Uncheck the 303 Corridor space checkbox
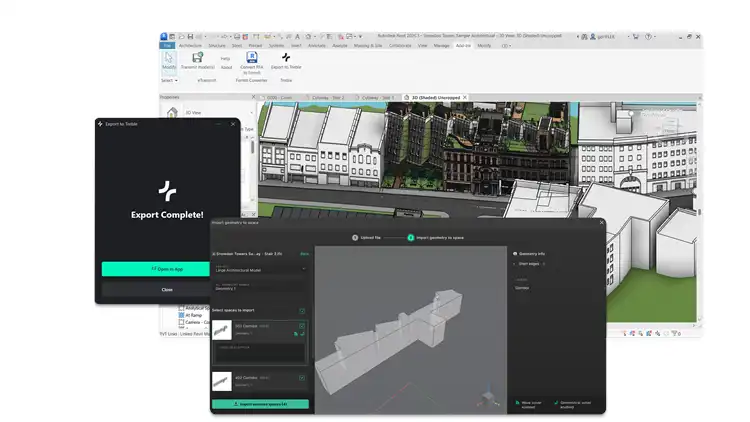 point(302,326)
